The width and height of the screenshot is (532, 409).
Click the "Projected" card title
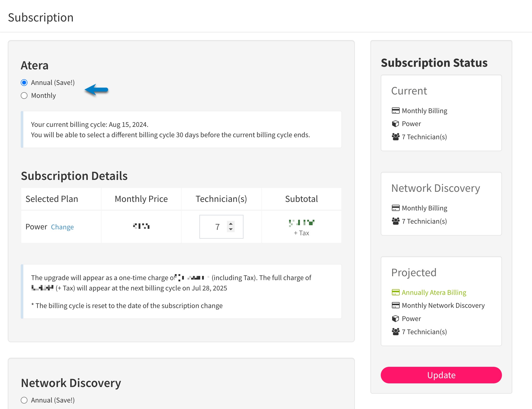pyautogui.click(x=414, y=273)
